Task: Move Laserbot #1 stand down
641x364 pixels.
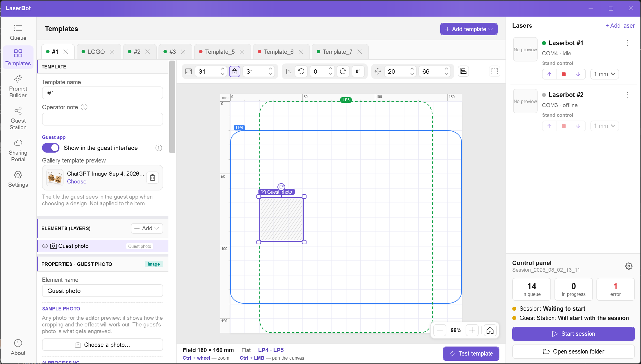Action: [578, 74]
